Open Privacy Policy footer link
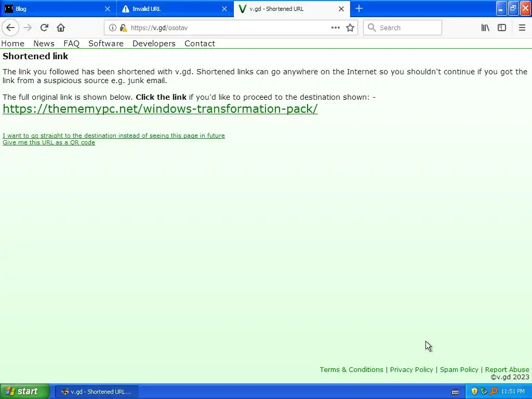Screen dimensions: 532x399 pyautogui.click(x=411, y=369)
